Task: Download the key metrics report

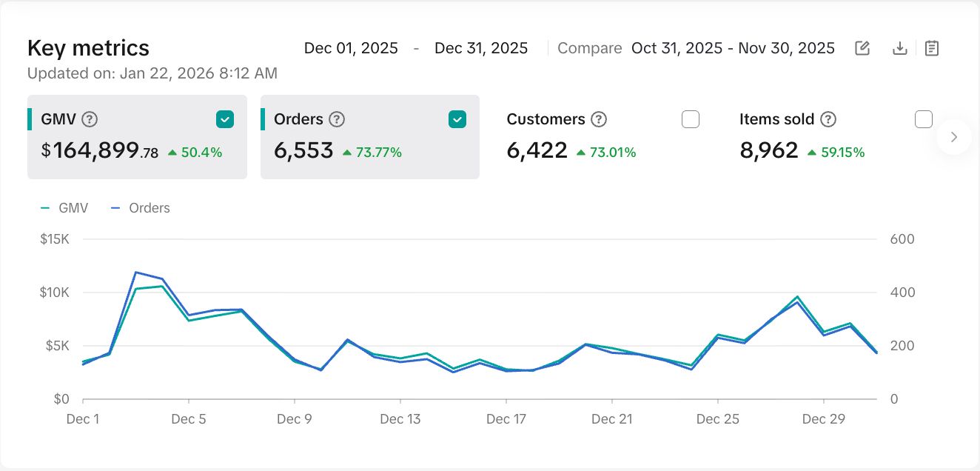Action: (x=900, y=48)
